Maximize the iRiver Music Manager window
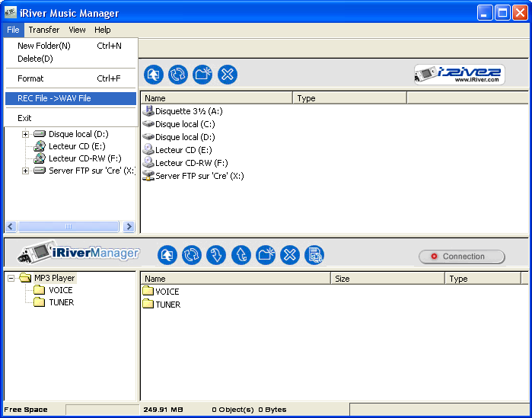This screenshot has height=418, width=532. point(502,13)
